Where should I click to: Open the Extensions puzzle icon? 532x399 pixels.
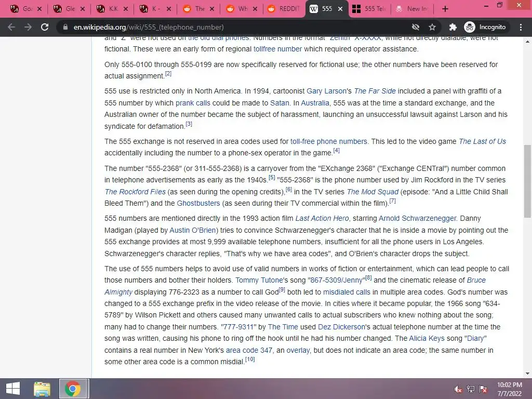[x=453, y=27]
